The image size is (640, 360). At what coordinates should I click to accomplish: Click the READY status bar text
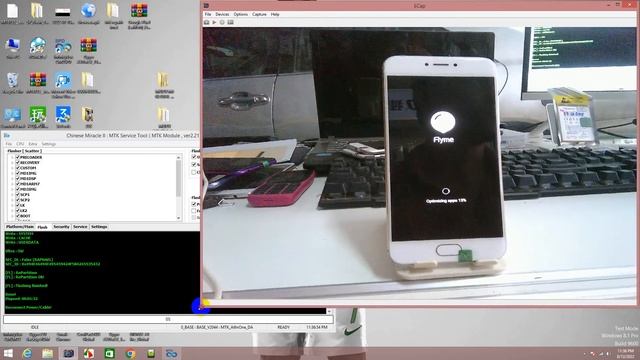click(284, 327)
